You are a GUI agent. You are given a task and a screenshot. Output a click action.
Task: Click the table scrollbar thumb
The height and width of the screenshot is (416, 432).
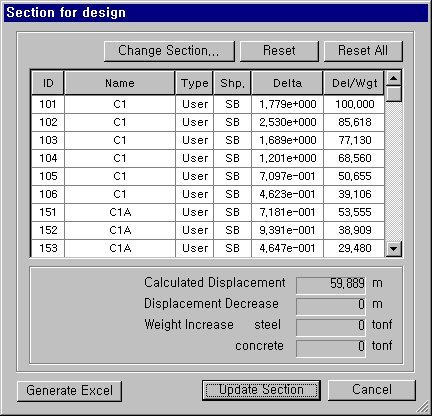pos(394,94)
